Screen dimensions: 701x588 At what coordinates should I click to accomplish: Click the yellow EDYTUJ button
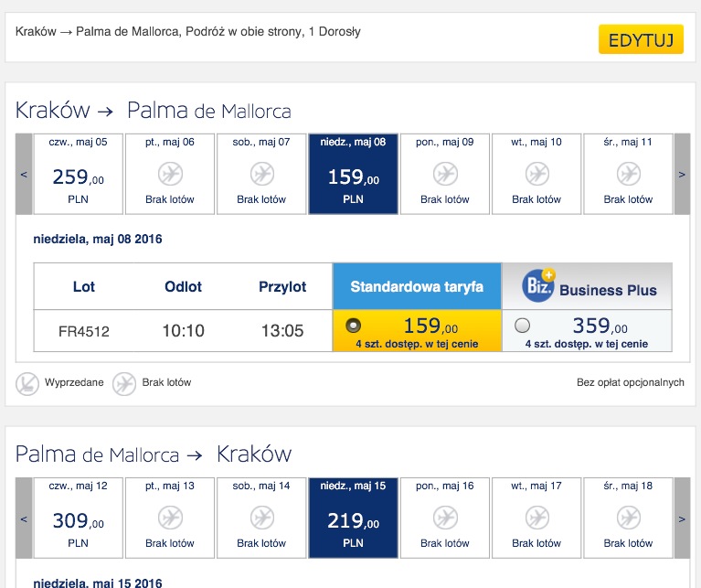coord(641,39)
